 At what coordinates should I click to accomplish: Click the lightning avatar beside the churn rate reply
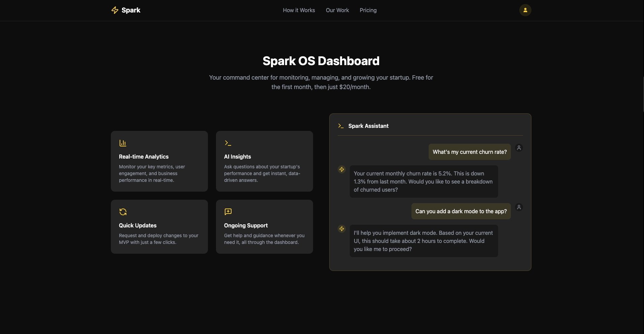click(x=342, y=169)
